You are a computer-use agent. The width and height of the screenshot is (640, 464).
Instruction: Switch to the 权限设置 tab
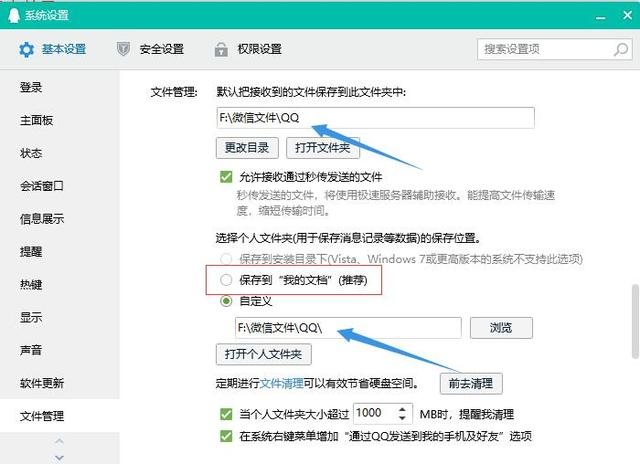point(248,49)
